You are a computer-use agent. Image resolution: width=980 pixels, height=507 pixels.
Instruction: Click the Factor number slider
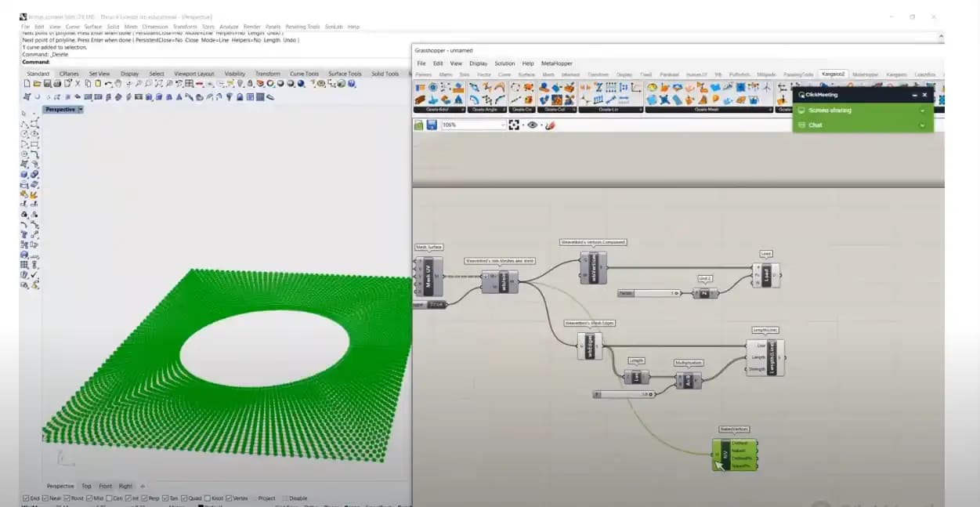point(650,293)
